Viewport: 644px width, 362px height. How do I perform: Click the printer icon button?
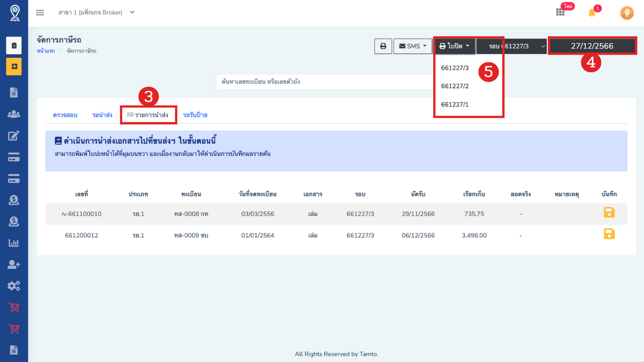click(383, 46)
